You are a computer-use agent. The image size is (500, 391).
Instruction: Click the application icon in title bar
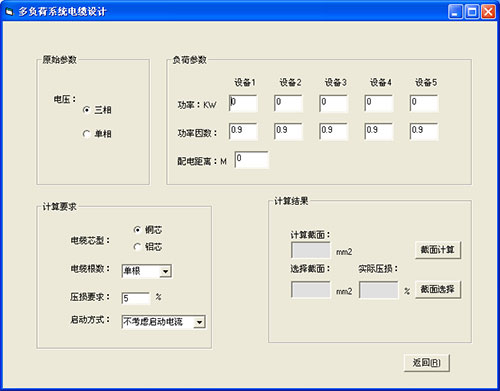9,12
